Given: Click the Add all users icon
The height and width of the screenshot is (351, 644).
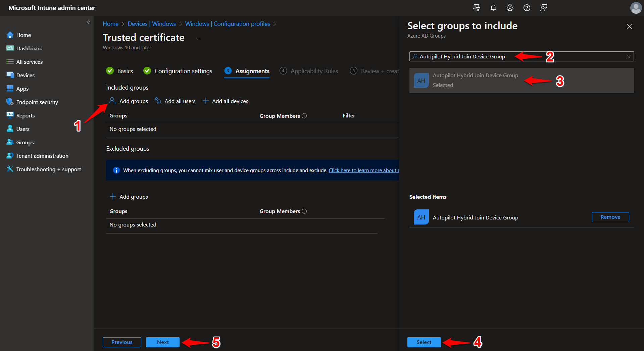Looking at the screenshot, I should click(x=157, y=101).
